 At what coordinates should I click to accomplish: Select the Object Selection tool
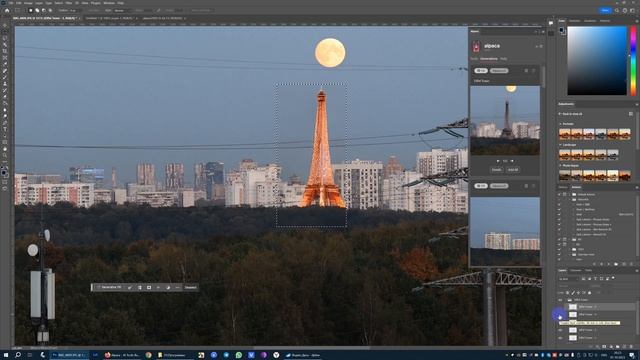(5, 44)
